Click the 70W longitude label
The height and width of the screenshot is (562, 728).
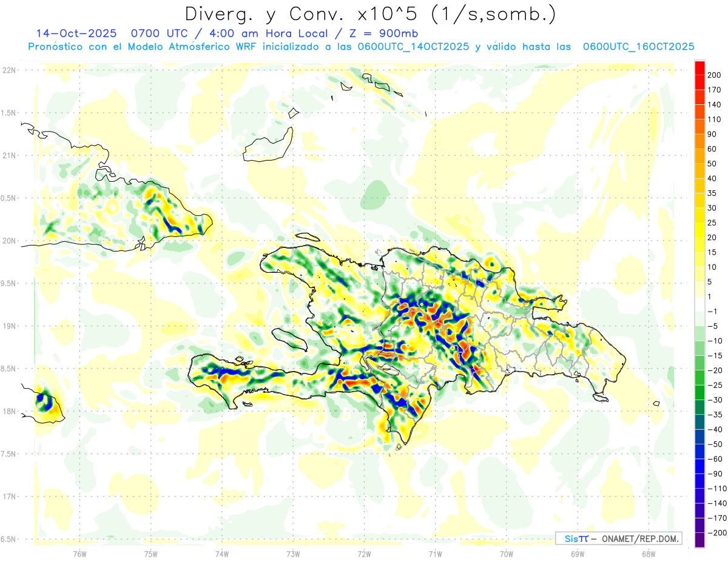[x=507, y=553]
